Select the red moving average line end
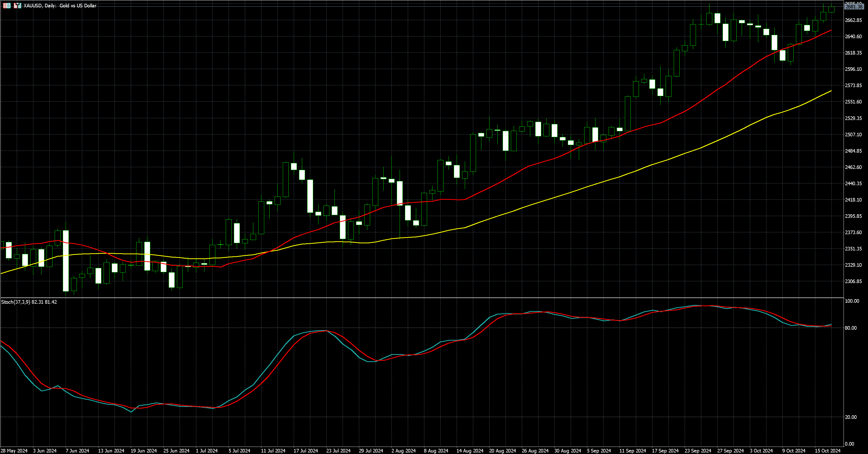The height and width of the screenshot is (454, 868). coord(831,30)
